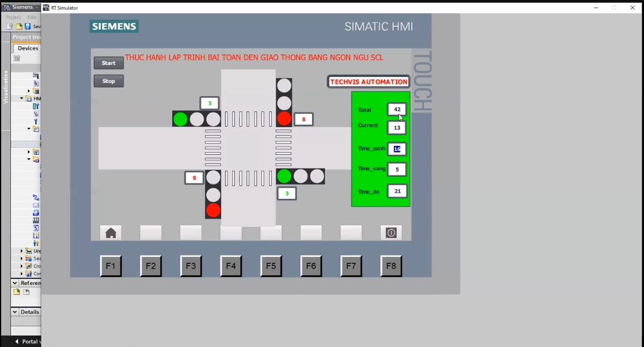Open the Historical data icon in tree
Image resolution: width=644 pixels, height=347 pixels.
point(36,220)
